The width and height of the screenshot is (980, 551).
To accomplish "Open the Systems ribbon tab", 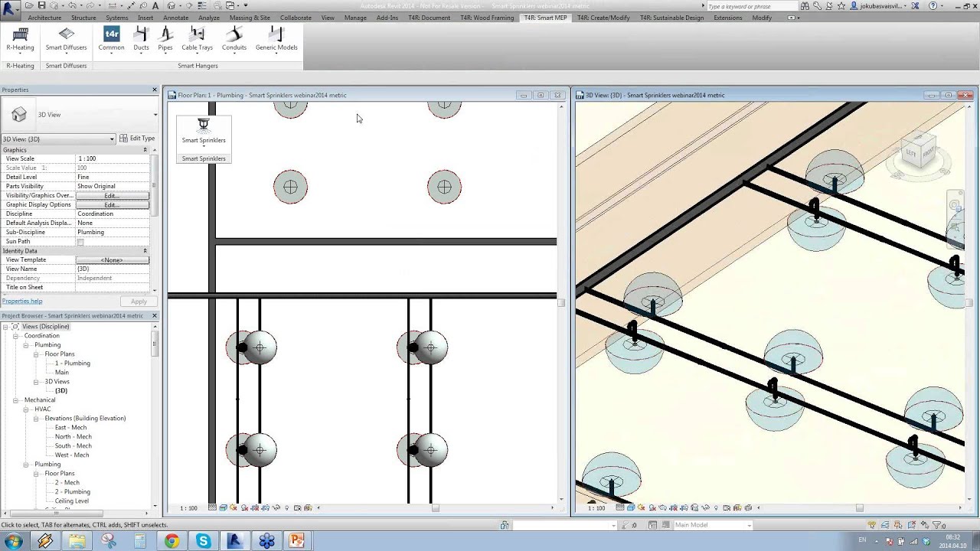I will (x=116, y=18).
